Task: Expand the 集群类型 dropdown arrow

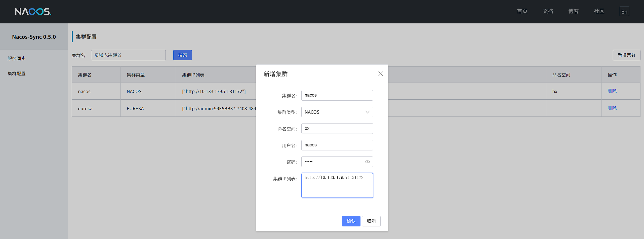Action: (x=367, y=112)
